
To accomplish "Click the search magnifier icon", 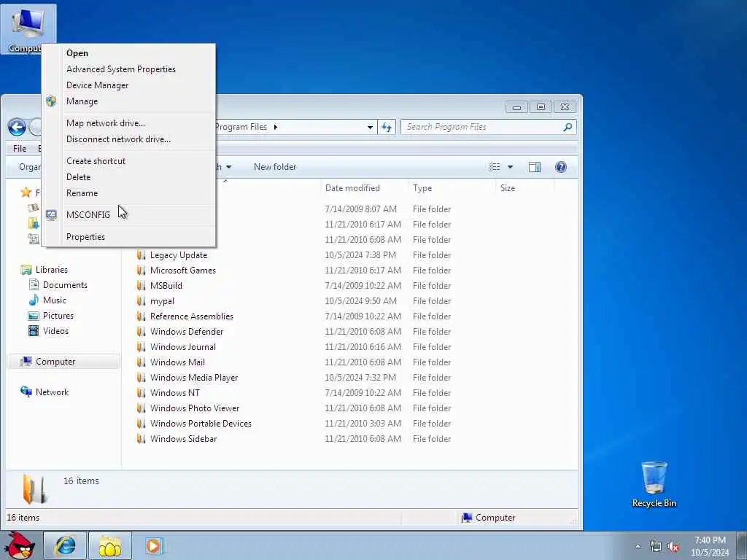I will tap(568, 127).
